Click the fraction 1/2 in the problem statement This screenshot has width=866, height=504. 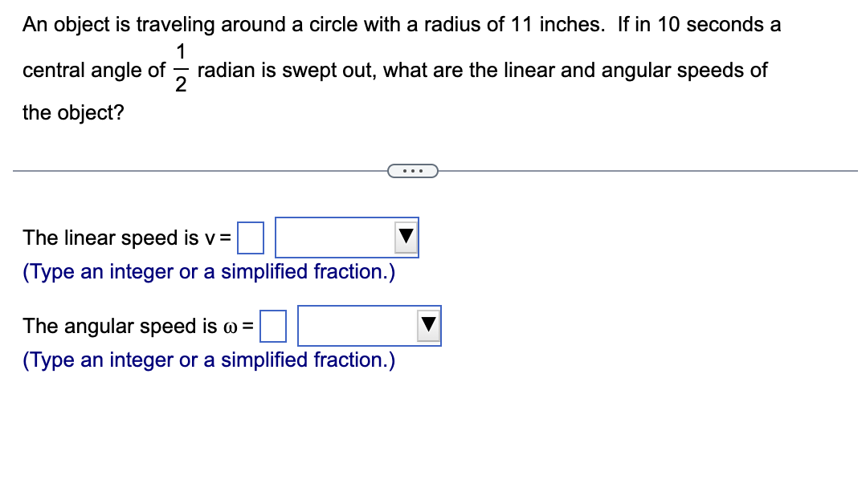[181, 70]
